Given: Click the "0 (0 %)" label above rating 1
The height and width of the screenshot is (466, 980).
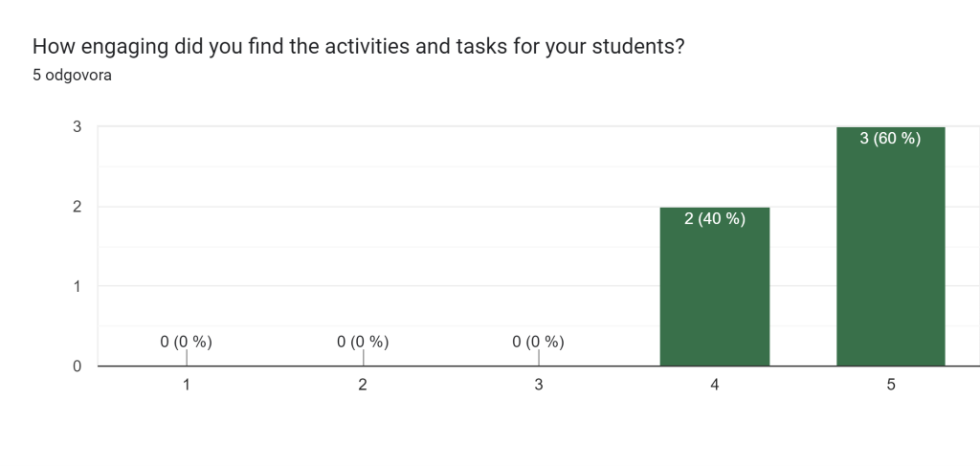Looking at the screenshot, I should point(186,341).
